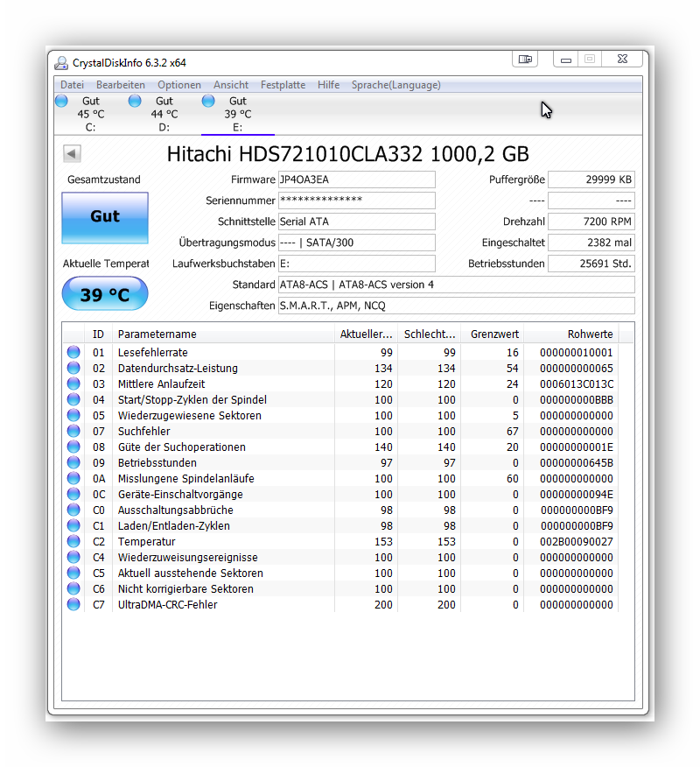Viewport: 700px width, 767px height.
Task: Click status orb for Misslungene Spindelanläufe
Action: pos(73,478)
